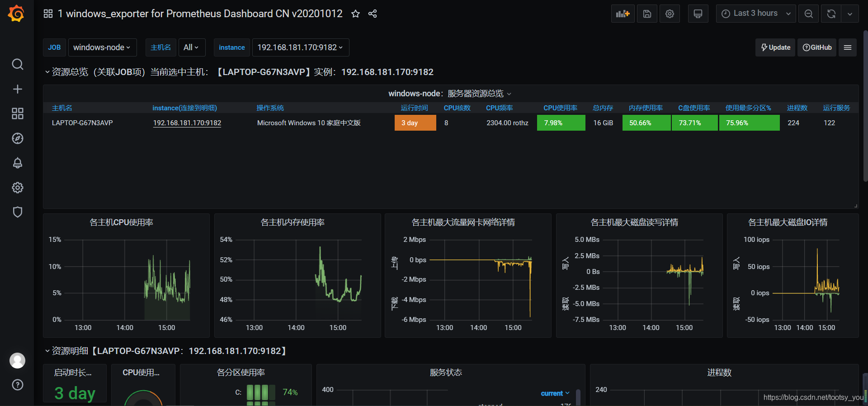Open the Last 3 hours time picker
The width and height of the screenshot is (868, 406).
click(756, 14)
